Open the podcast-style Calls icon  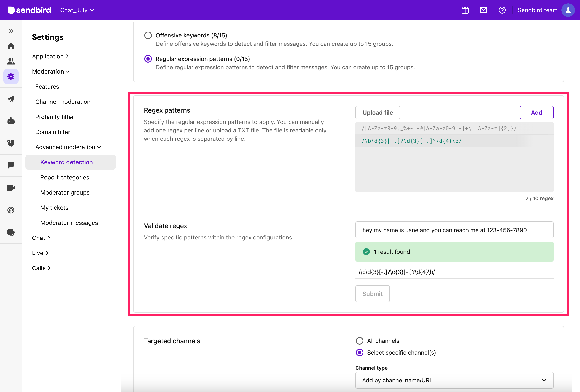(x=11, y=210)
